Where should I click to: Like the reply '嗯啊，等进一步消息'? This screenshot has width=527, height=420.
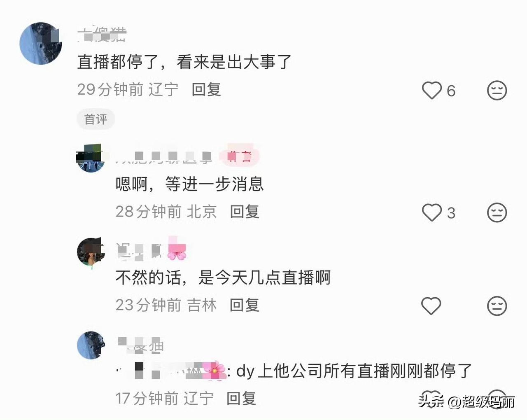(x=431, y=212)
